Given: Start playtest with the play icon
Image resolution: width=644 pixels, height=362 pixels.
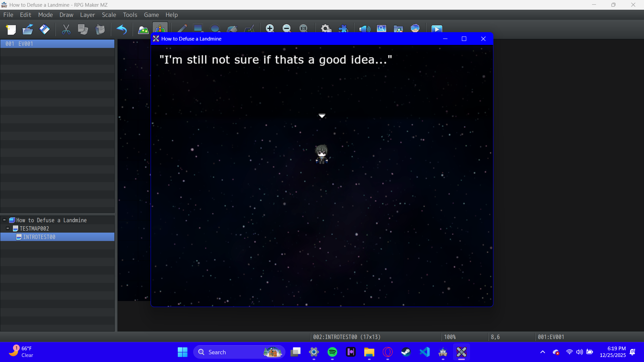Looking at the screenshot, I should tap(437, 29).
